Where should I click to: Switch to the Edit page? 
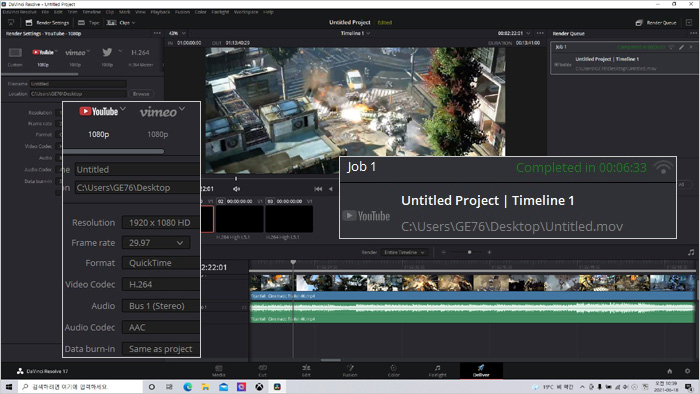tap(306, 371)
